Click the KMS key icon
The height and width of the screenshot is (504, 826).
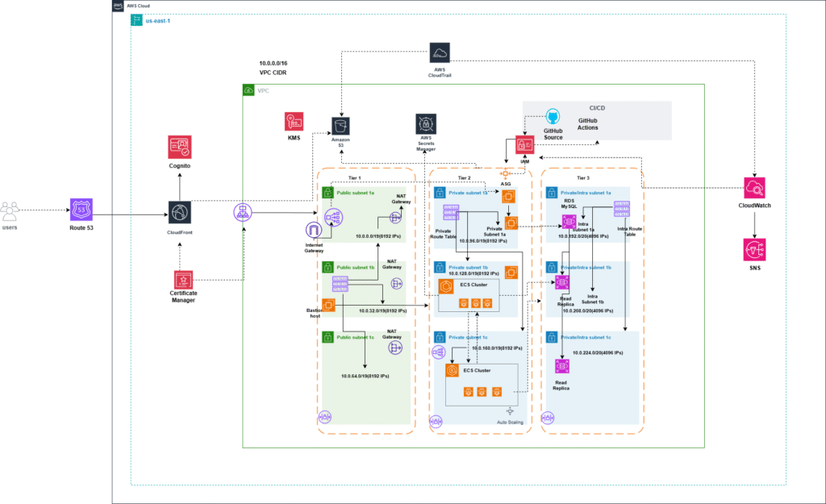294,122
